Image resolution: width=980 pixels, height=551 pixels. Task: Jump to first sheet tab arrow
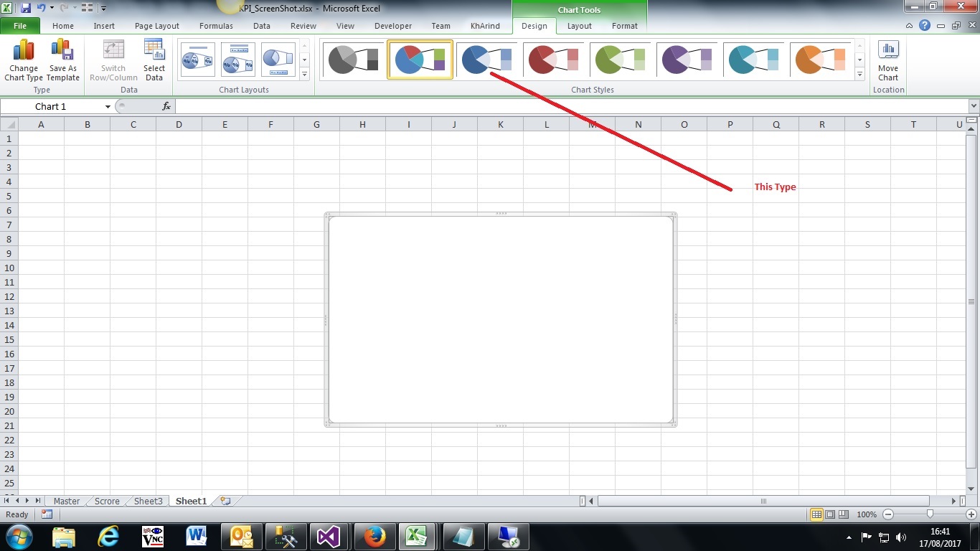coord(7,501)
